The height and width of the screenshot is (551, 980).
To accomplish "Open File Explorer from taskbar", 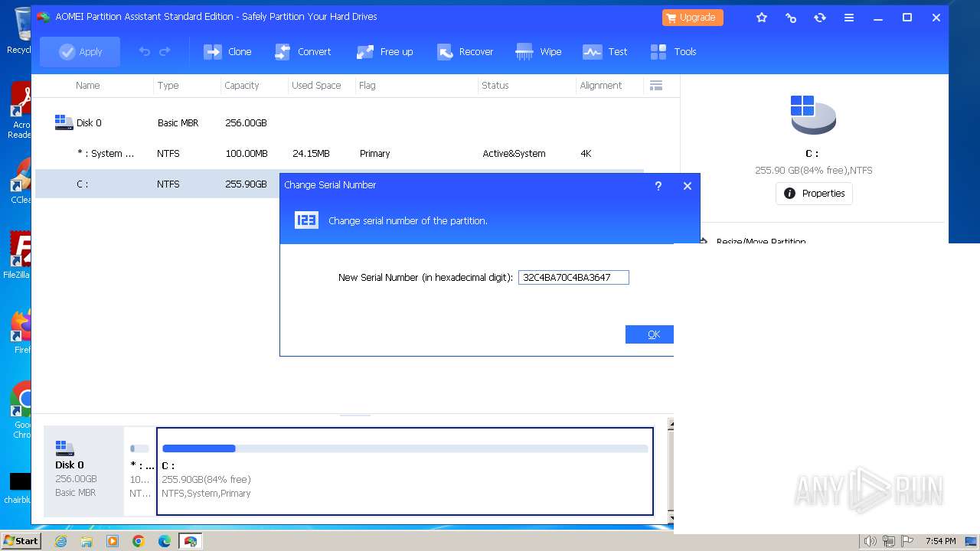I will click(x=87, y=541).
